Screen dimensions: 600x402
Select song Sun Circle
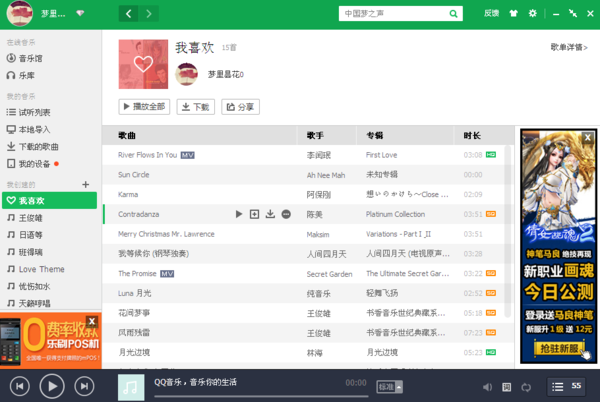(x=134, y=175)
